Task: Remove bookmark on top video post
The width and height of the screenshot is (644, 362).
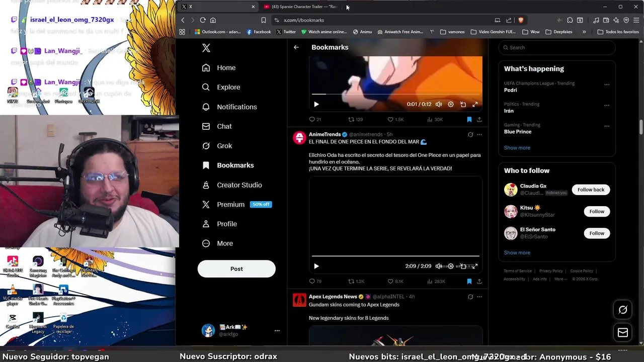Action: pos(469,119)
